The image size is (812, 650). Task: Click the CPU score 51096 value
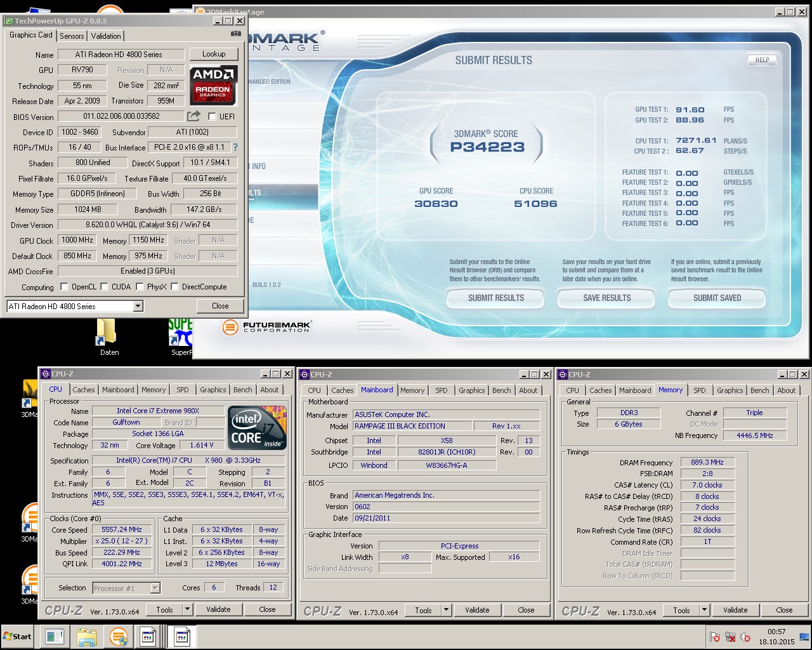click(536, 204)
